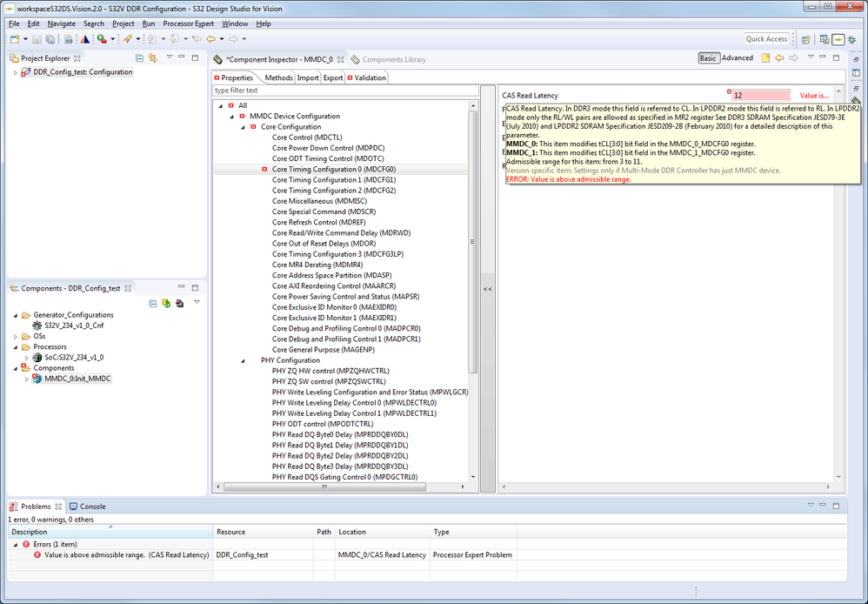Click the Quick Access search field

tap(766, 39)
